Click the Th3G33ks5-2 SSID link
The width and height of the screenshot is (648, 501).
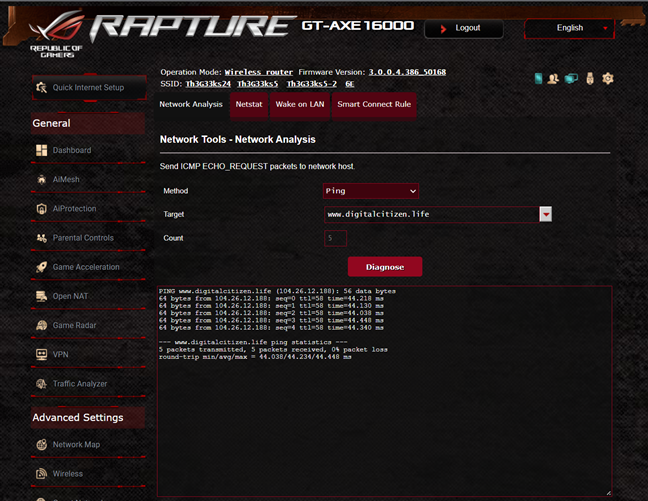pos(312,84)
